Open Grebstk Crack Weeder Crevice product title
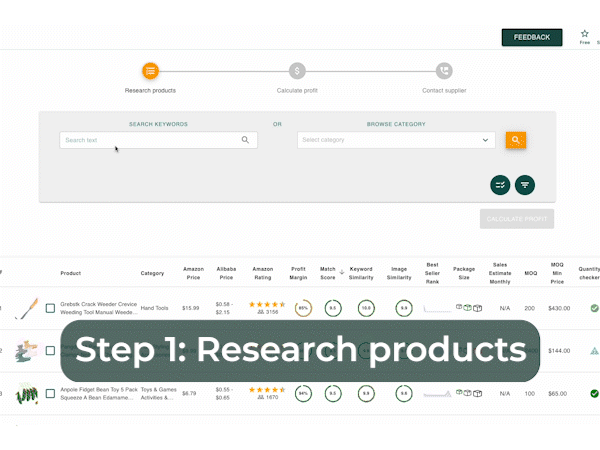The width and height of the screenshot is (600, 450). click(x=98, y=308)
